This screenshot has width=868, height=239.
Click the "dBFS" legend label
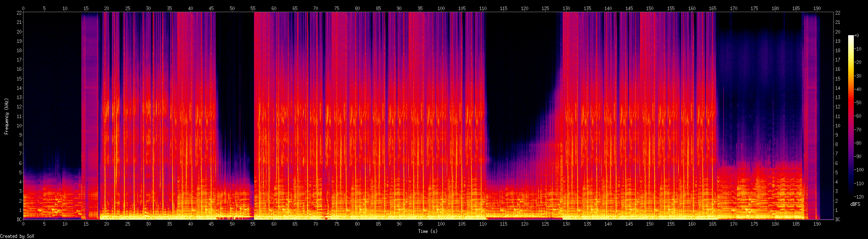(x=855, y=204)
